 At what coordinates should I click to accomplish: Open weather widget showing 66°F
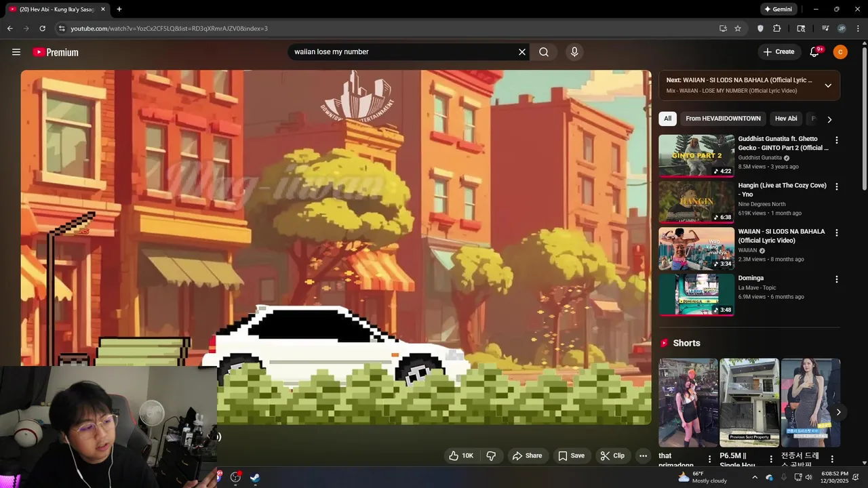pos(702,477)
